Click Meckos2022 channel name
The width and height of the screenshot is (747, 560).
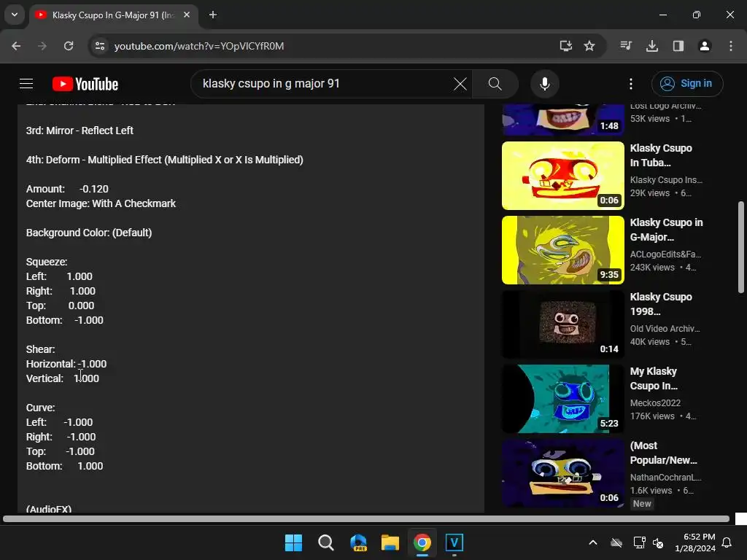655,402
